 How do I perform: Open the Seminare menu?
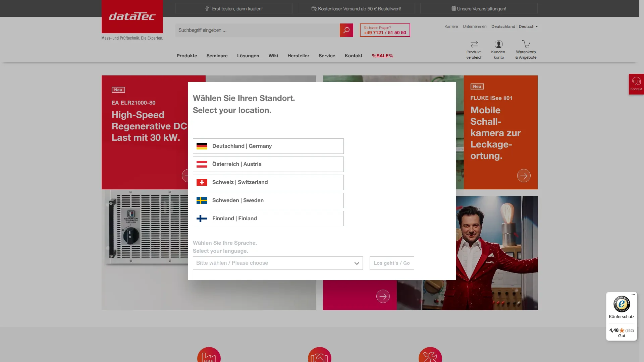(x=217, y=56)
